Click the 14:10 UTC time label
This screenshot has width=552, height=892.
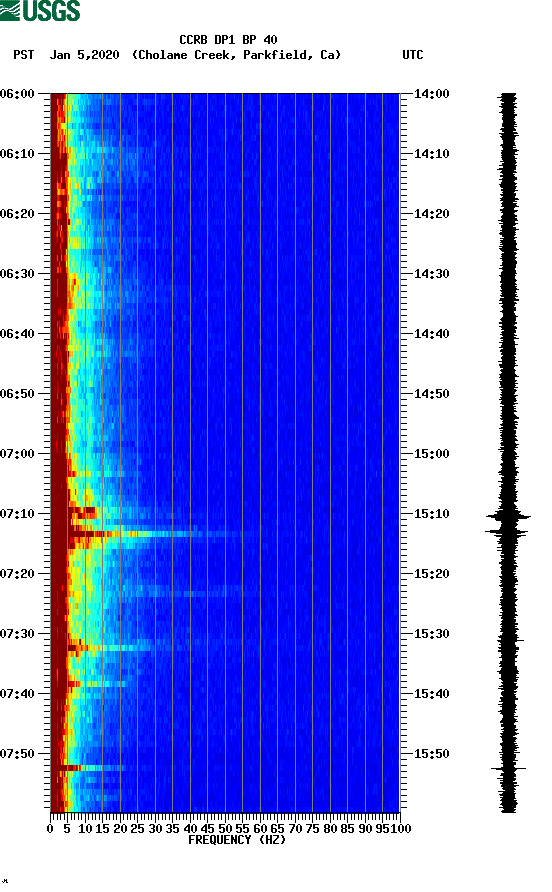point(431,154)
